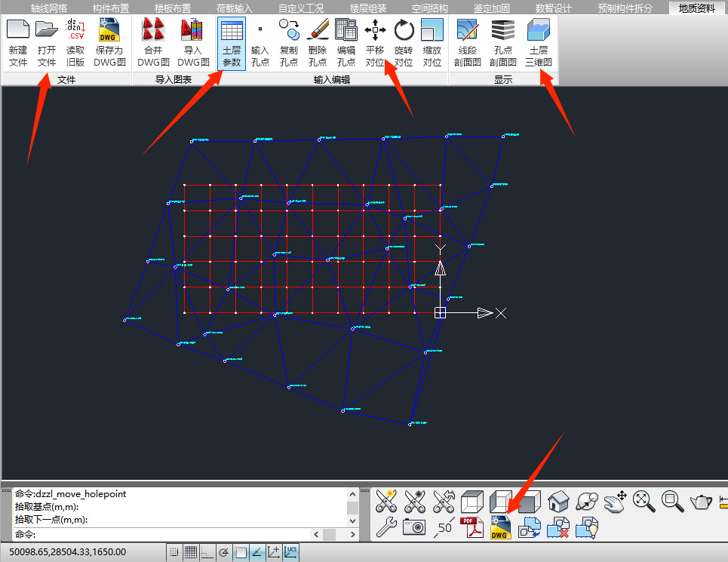Switch to the 构件布置 tab
Image resolution: width=728 pixels, height=562 pixels.
pyautogui.click(x=110, y=8)
